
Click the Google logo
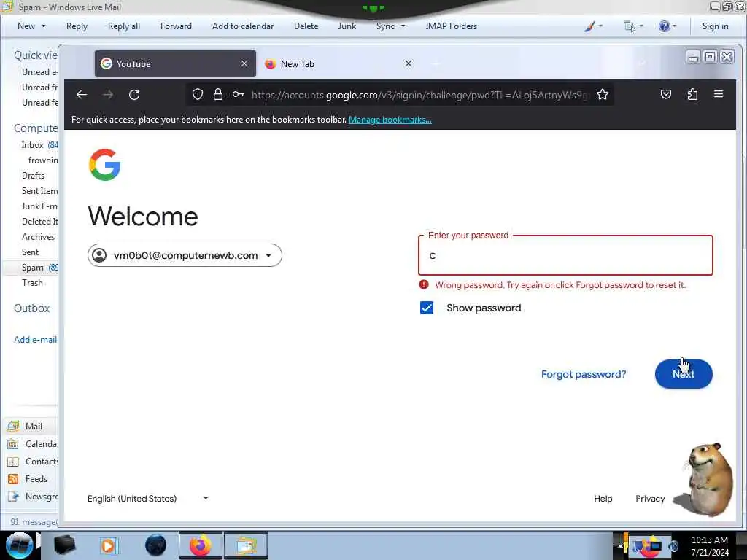pyautogui.click(x=104, y=165)
